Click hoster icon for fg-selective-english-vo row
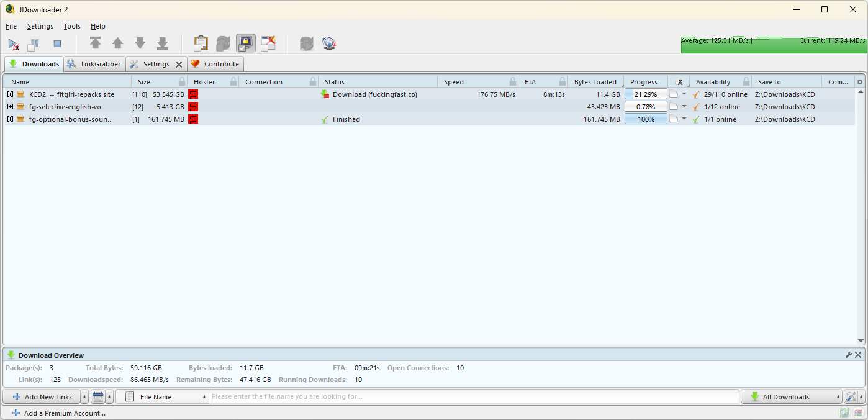The height and width of the screenshot is (420, 868). (x=193, y=107)
